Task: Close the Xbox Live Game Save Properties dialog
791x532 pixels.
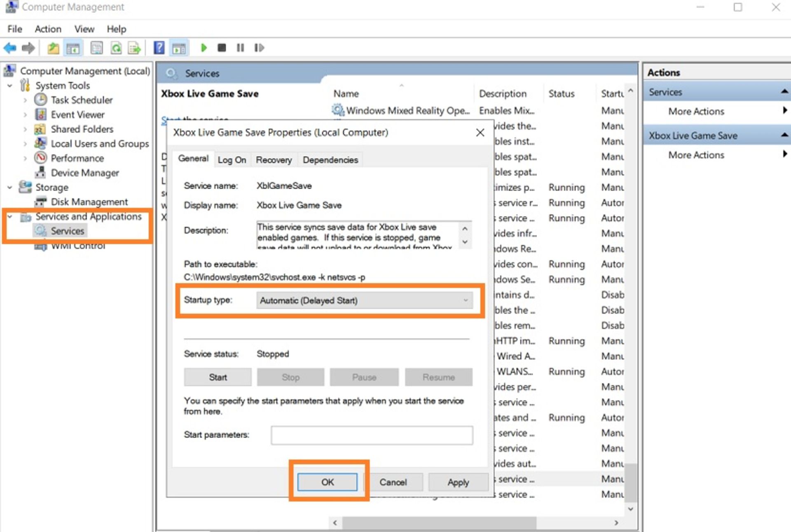Action: 480,133
